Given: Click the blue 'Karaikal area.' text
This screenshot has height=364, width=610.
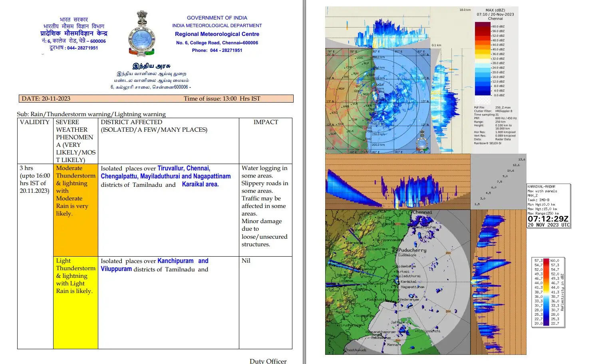Looking at the screenshot, I should 200,184.
